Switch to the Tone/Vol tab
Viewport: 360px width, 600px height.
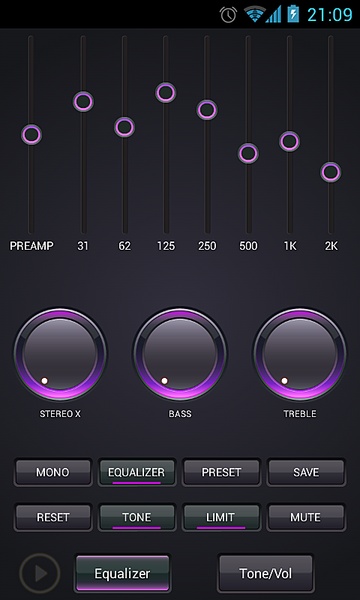coord(266,573)
